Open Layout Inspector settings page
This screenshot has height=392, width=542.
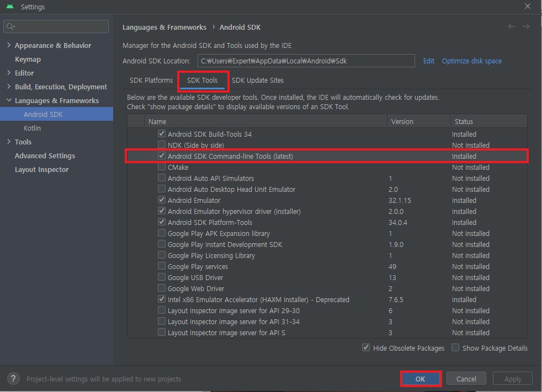click(41, 170)
